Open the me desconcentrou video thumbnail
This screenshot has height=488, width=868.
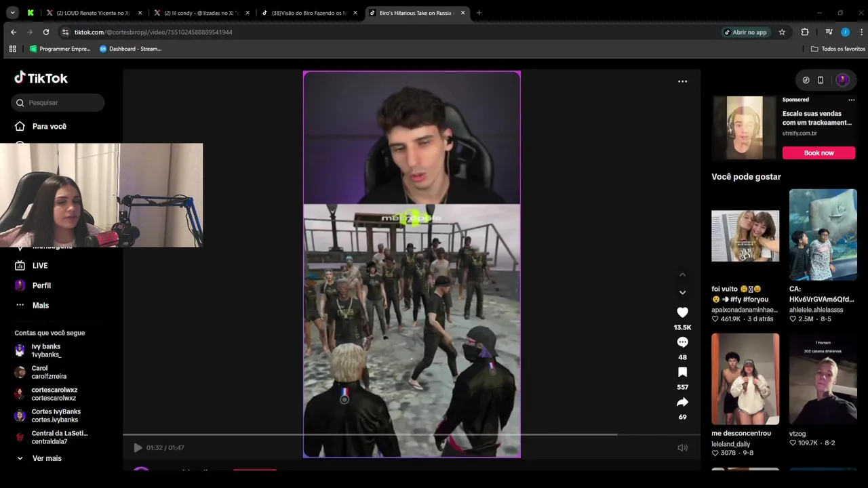[x=745, y=379]
